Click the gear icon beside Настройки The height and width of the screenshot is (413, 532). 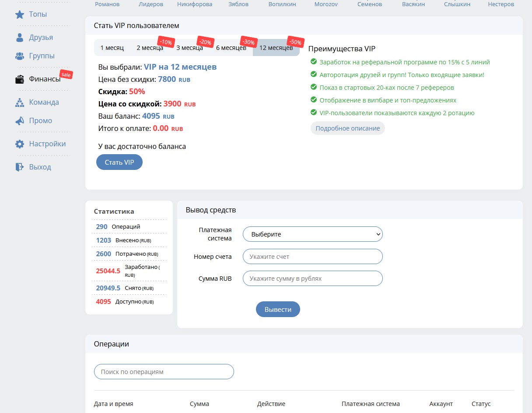[x=20, y=144]
